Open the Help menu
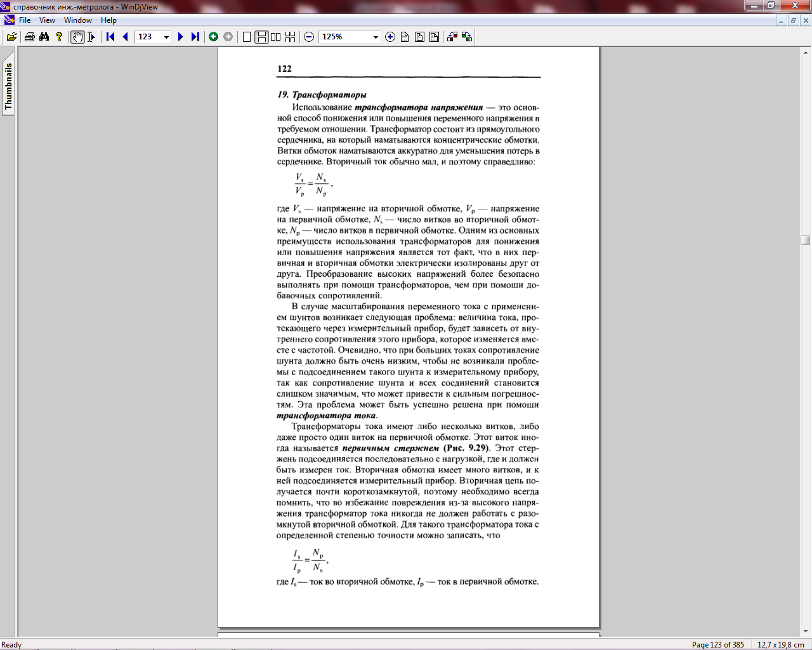Viewport: 812px width, 650px height. point(108,20)
